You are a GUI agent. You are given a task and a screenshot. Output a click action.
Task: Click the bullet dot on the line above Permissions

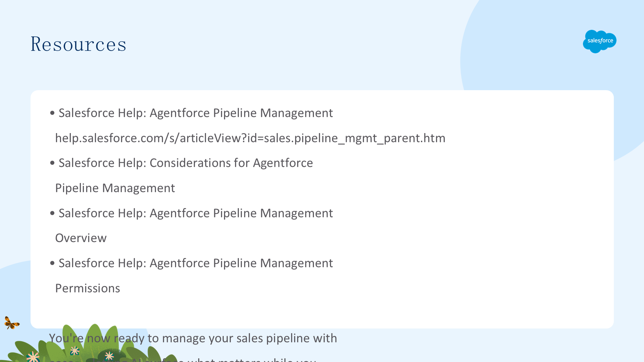52,263
